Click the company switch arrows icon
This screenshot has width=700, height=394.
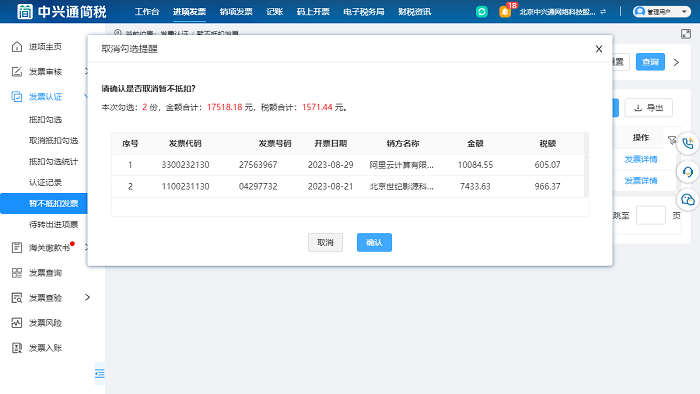click(603, 12)
